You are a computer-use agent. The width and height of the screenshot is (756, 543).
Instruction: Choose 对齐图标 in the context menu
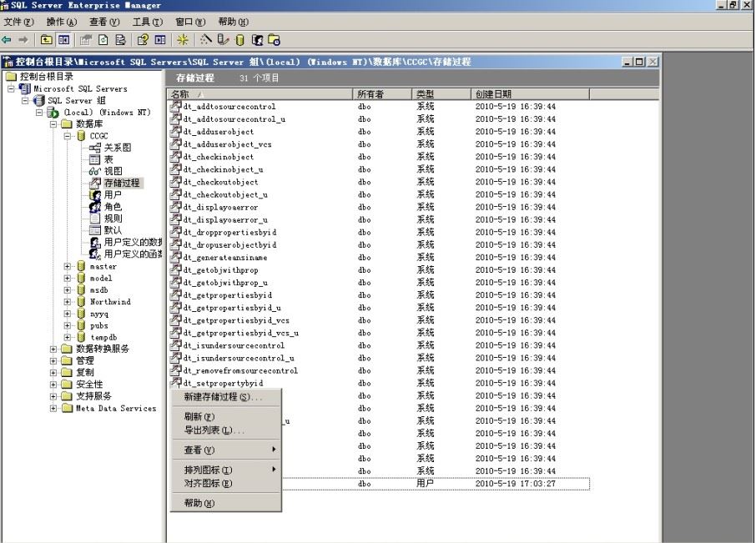[x=225, y=483]
